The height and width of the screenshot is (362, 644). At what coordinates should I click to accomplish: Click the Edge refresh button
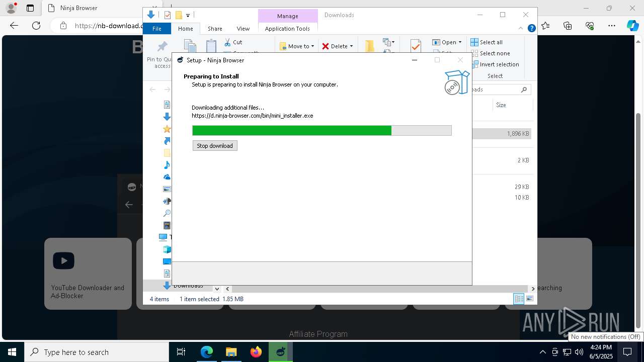point(36,25)
